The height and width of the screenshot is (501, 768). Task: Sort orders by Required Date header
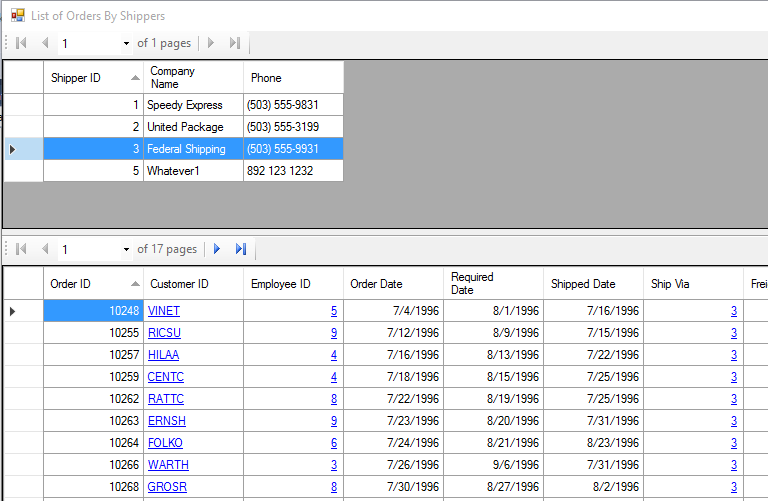(x=493, y=284)
